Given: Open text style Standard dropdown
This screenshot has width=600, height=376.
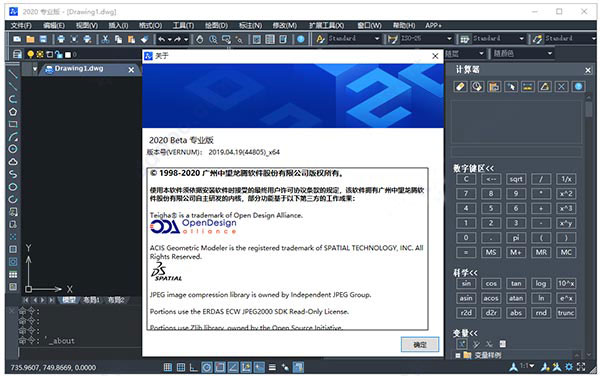Looking at the screenshot, I should (x=354, y=39).
